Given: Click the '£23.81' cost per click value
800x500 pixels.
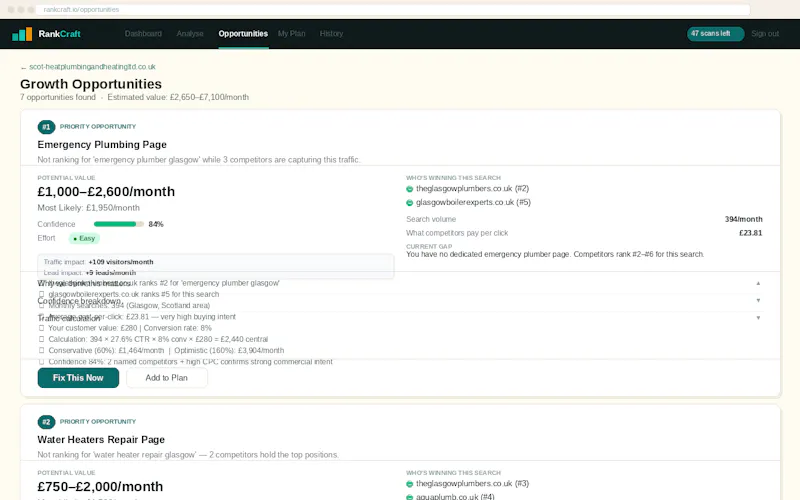Looking at the screenshot, I should [x=751, y=233].
